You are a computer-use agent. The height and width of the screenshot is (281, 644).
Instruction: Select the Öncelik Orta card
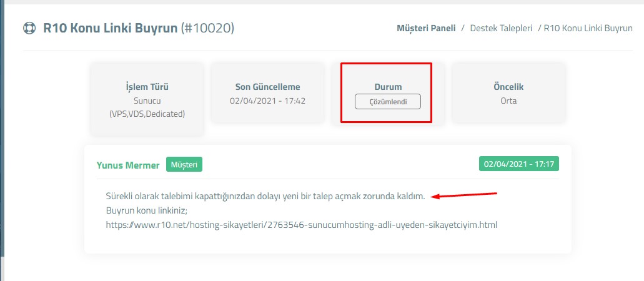tap(508, 92)
